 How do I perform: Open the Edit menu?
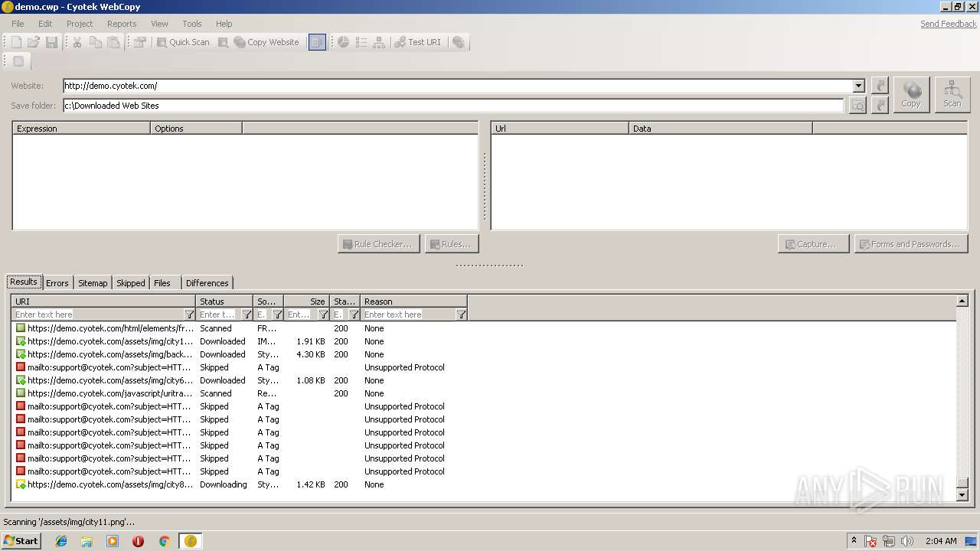45,24
